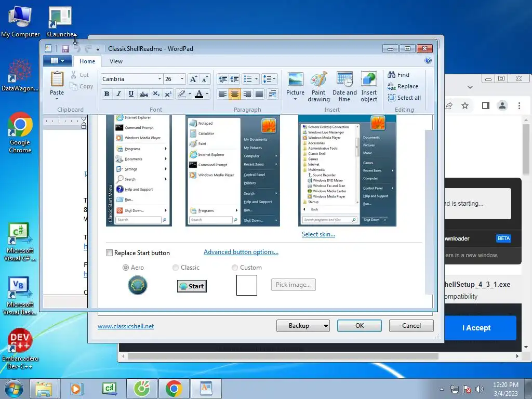Open Advanced button options link

[x=241, y=252]
